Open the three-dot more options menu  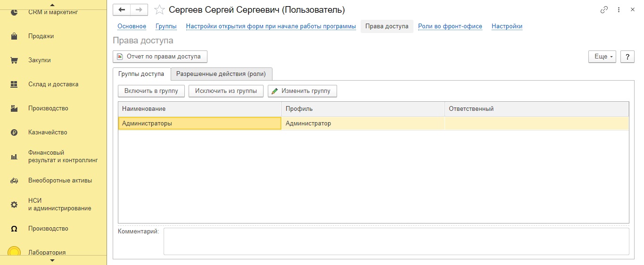619,9
